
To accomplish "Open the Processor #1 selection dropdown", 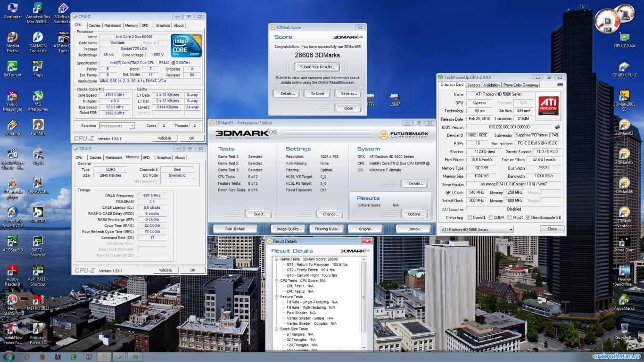I will pyautogui.click(x=117, y=126).
